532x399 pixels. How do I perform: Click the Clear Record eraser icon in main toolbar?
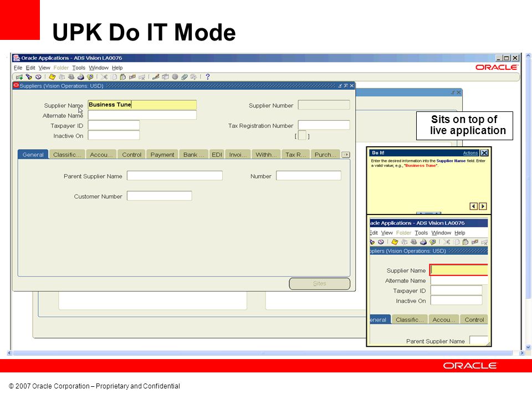(132, 77)
